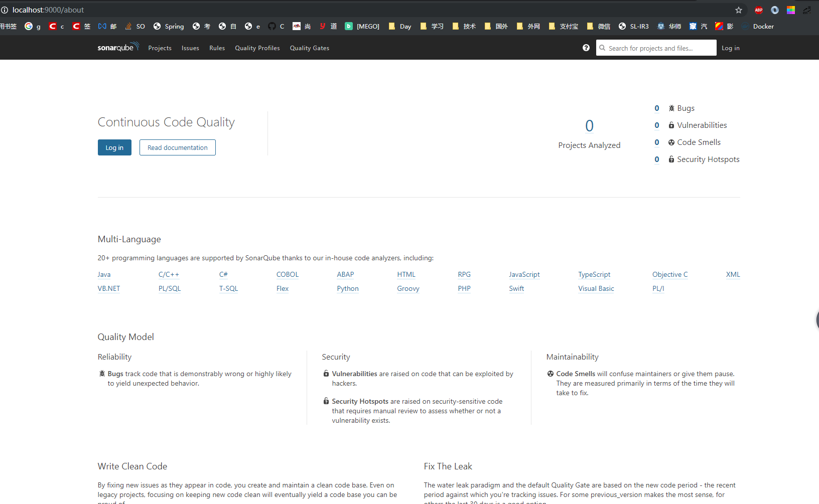The image size is (819, 504).
Task: Open the globe bookmark labeled '考'
Action: (x=201, y=26)
